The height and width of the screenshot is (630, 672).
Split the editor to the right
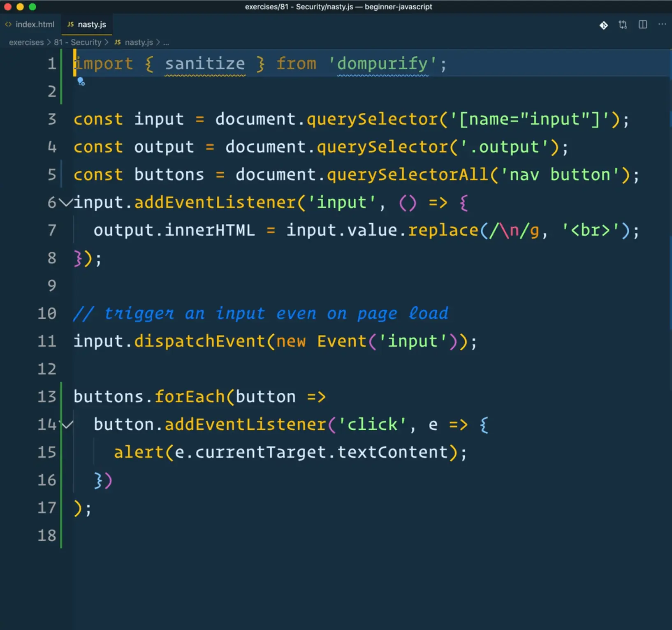(642, 25)
